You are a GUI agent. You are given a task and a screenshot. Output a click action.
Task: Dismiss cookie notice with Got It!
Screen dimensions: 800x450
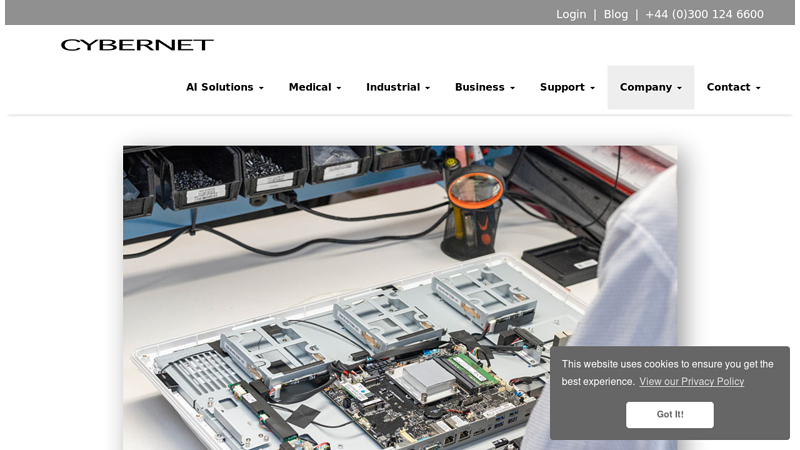pyautogui.click(x=670, y=415)
